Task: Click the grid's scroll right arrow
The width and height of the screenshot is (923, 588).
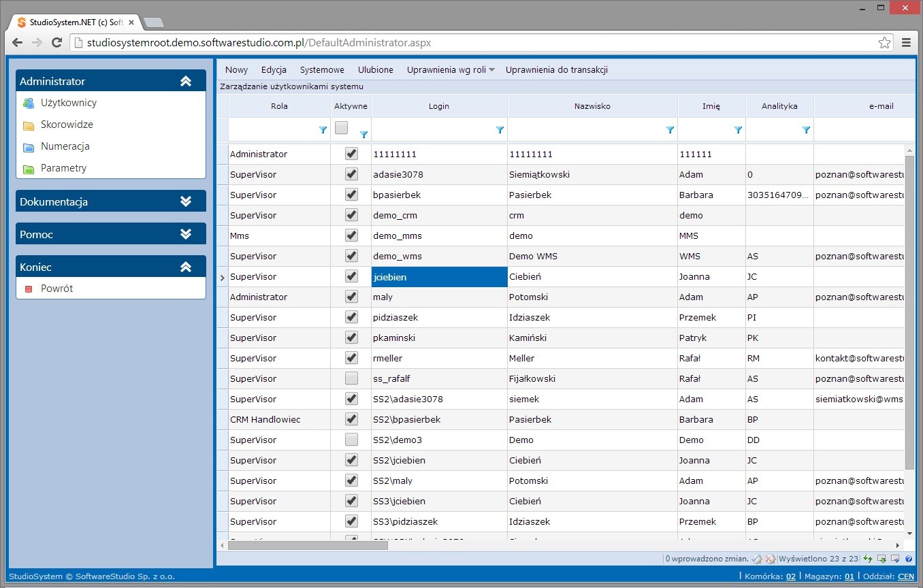Action: point(898,545)
